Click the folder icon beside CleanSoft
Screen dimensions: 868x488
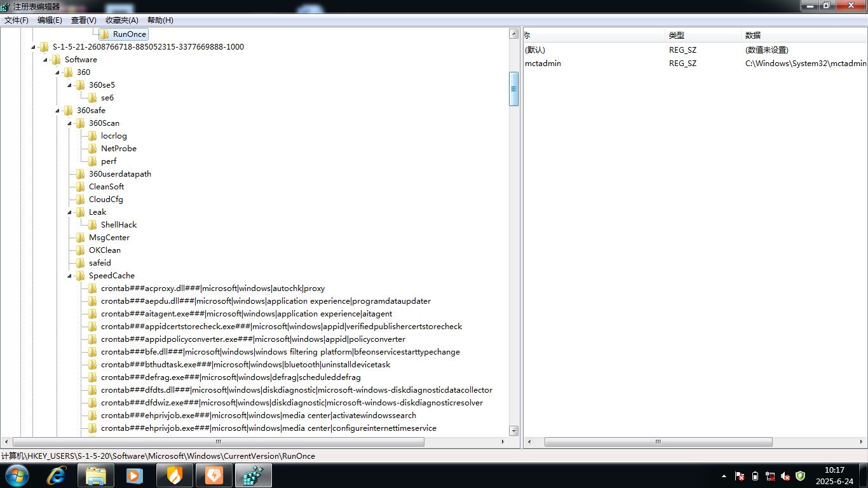tap(81, 187)
